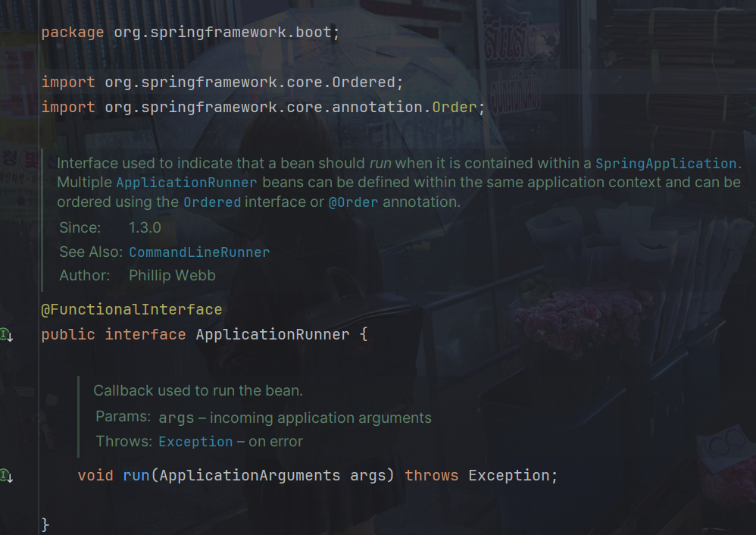Viewport: 756px width, 535px height.
Task: Click Order in the annotation import statement
Action: pyautogui.click(x=454, y=107)
